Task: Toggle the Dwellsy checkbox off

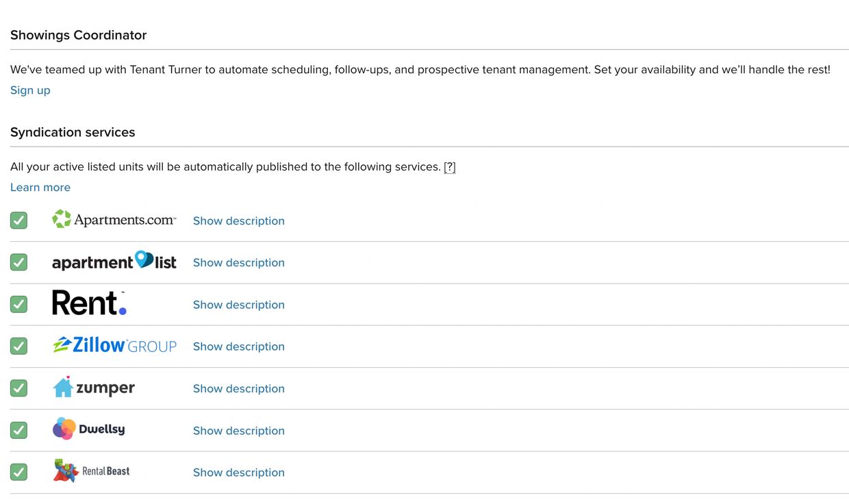Action: [x=18, y=430]
